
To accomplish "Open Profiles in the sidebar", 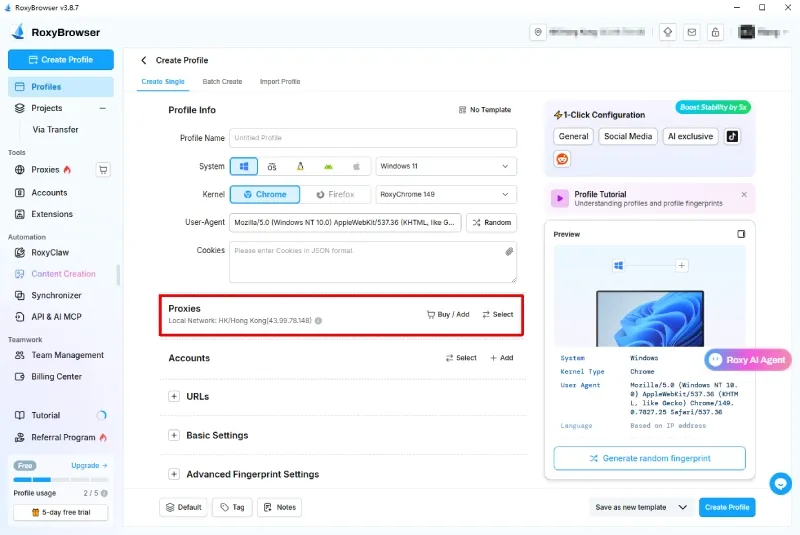I will 61,87.
